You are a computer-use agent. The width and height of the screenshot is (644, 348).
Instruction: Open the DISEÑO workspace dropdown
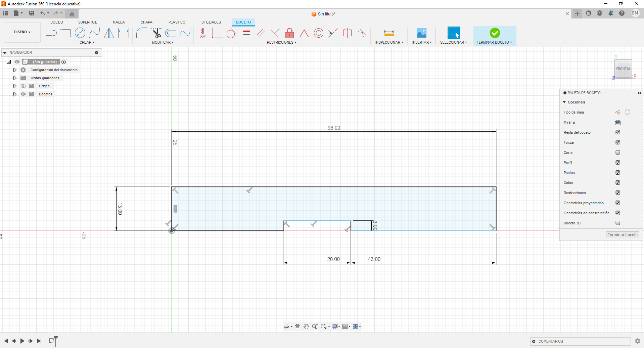[x=22, y=32]
